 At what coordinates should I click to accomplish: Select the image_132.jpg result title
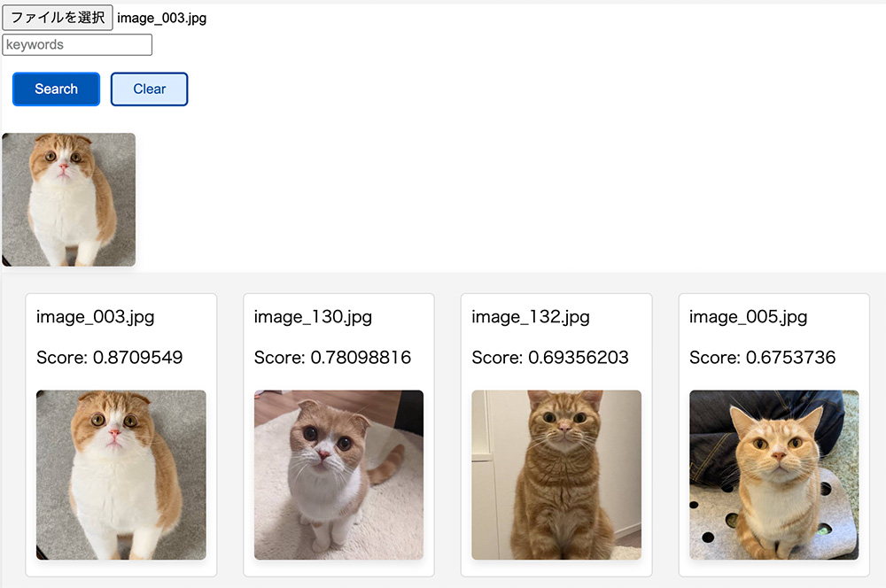click(x=531, y=317)
